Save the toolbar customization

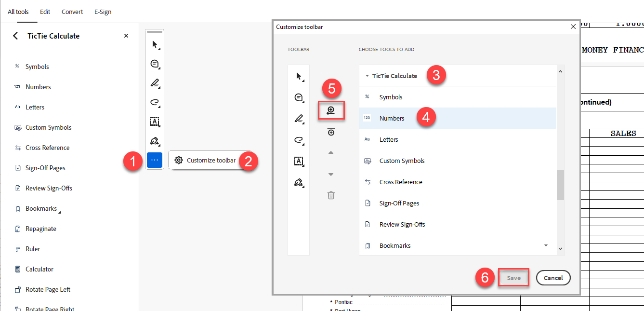513,278
